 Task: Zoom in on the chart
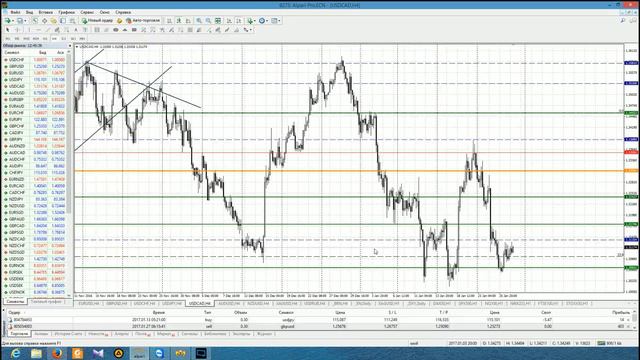coord(199,20)
